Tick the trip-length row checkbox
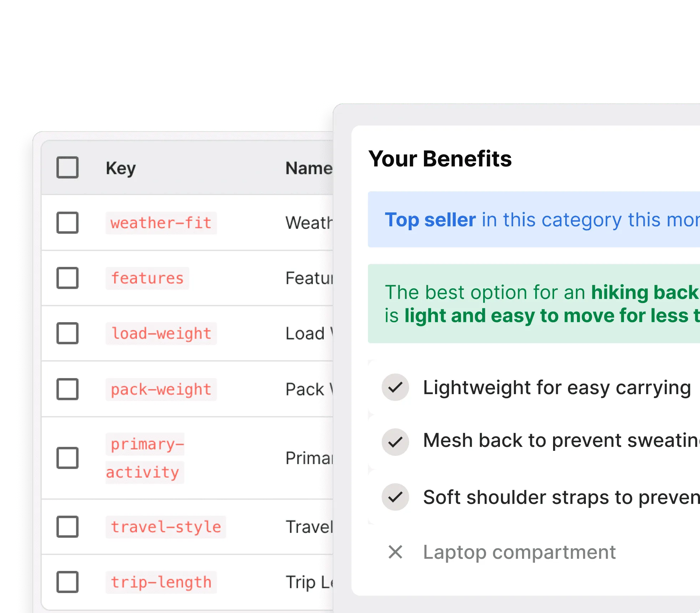This screenshot has width=700, height=613. pyautogui.click(x=67, y=582)
